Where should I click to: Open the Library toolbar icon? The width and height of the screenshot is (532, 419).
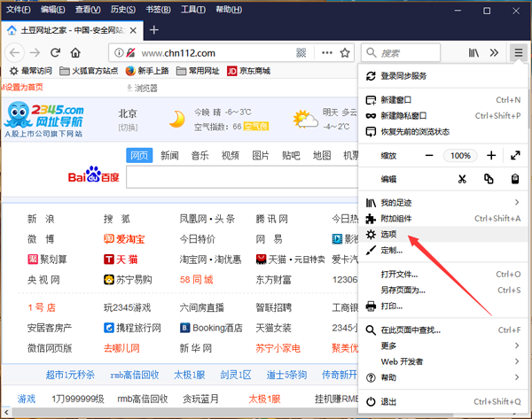click(473, 53)
